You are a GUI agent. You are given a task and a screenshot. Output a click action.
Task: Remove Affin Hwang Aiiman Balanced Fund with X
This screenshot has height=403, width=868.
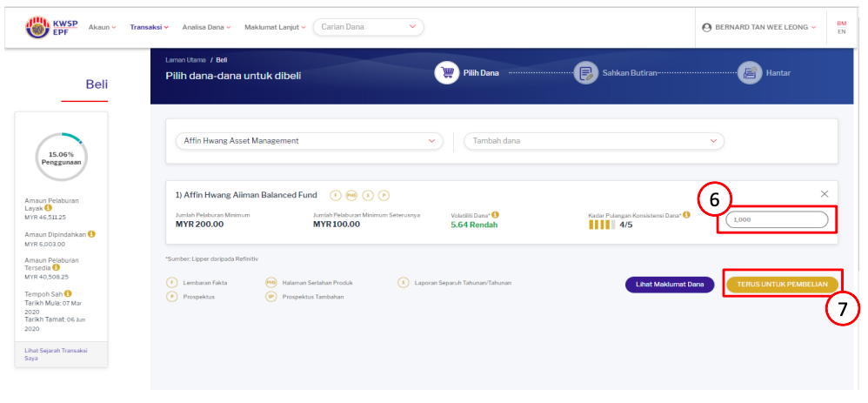825,194
